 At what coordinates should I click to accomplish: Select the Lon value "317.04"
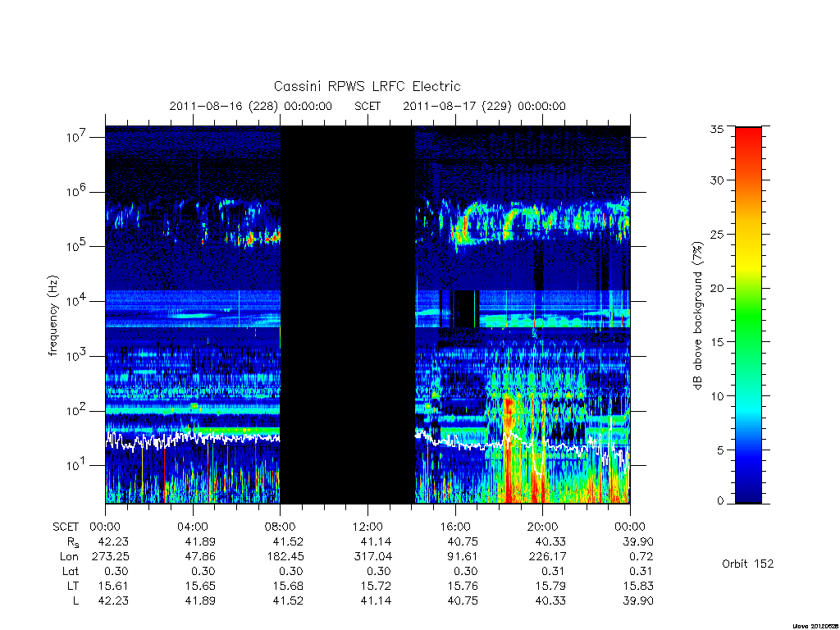tap(372, 557)
